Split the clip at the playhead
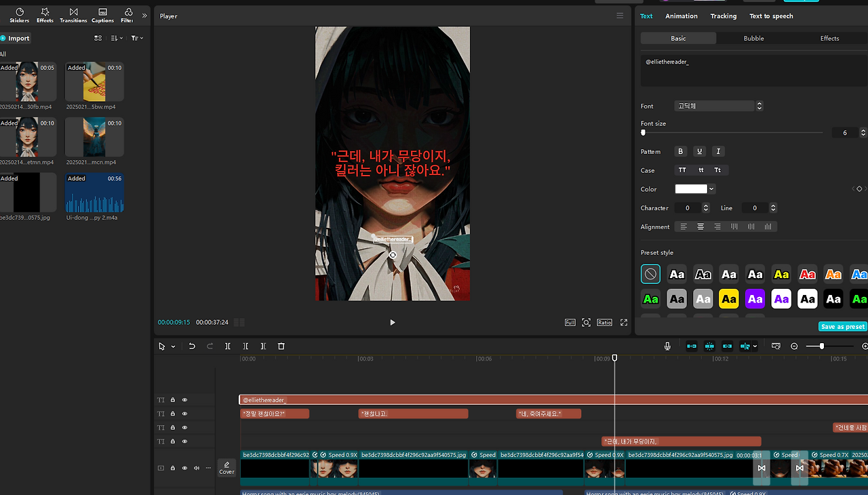Screen dimensions: 868x495 click(x=228, y=346)
